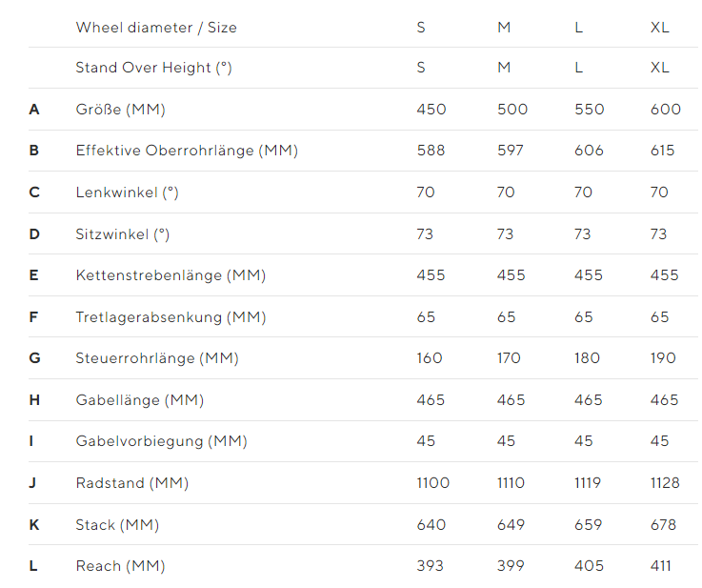Click the row letter A

34,110
